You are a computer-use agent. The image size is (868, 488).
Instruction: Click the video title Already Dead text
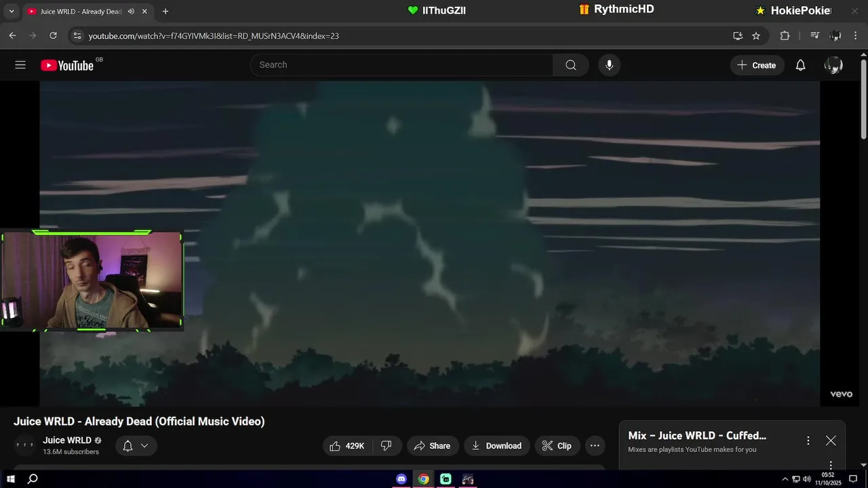point(139,422)
